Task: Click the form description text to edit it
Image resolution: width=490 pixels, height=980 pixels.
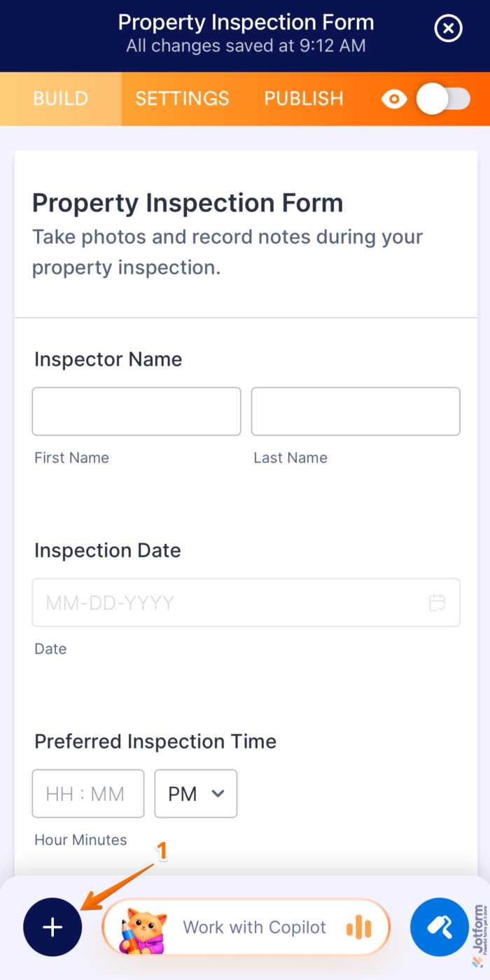Action: tap(227, 252)
